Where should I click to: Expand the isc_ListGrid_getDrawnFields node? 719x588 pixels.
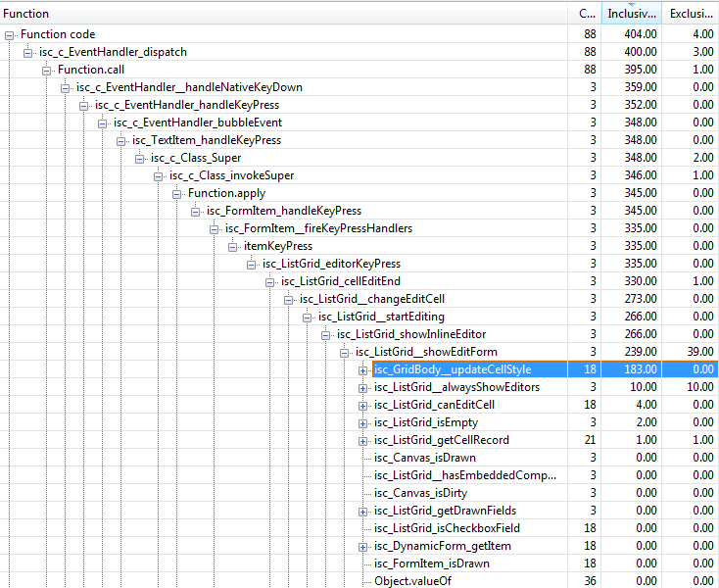[x=363, y=511]
